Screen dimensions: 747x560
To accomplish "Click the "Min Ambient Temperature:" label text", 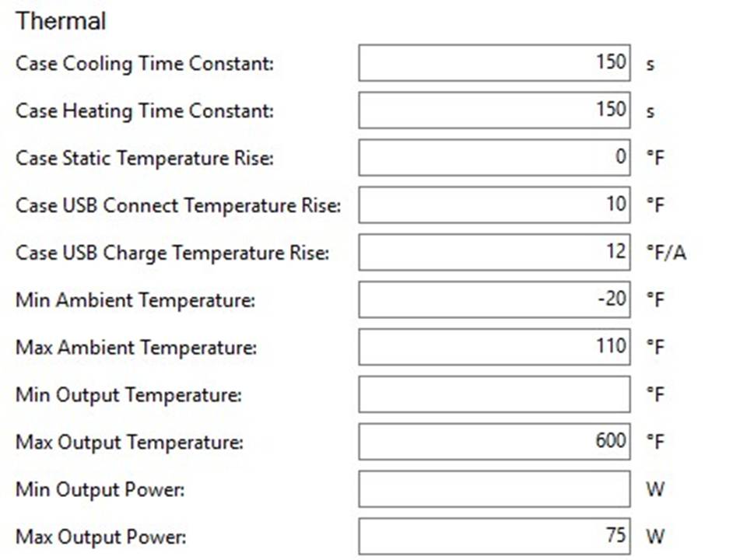I will click(135, 300).
